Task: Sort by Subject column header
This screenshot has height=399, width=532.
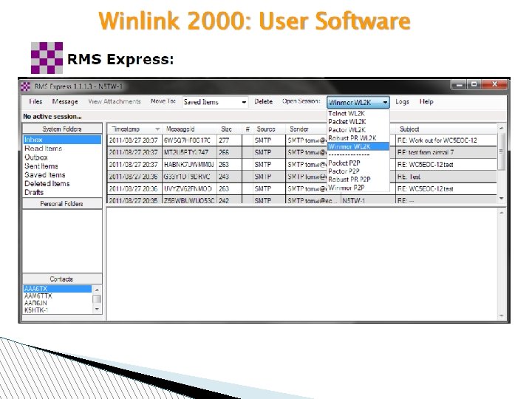Action: coord(446,129)
